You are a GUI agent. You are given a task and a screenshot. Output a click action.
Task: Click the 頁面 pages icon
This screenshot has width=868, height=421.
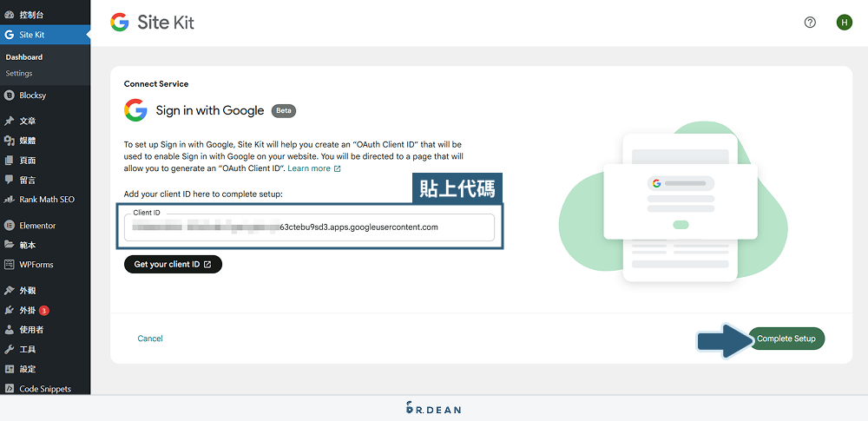[x=9, y=161]
